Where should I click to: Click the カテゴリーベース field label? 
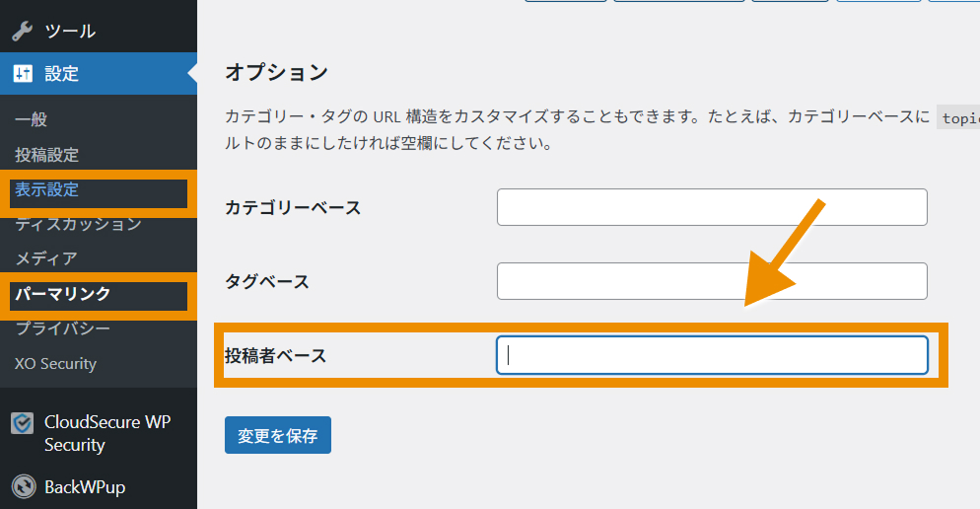(293, 208)
